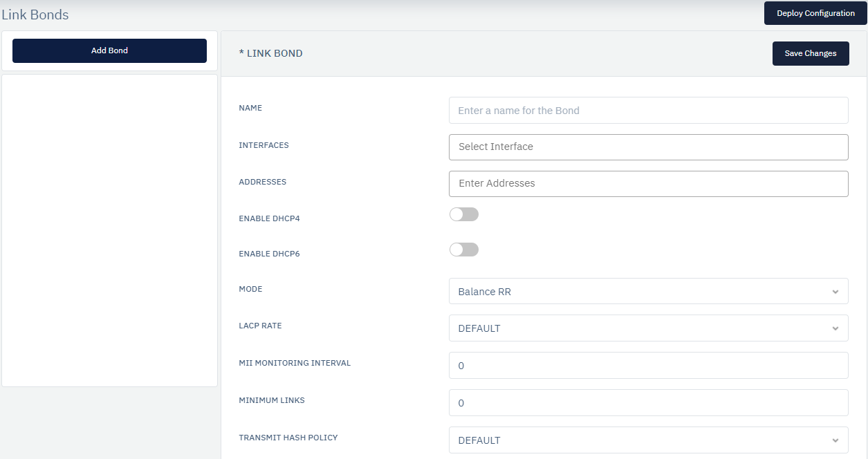Click the * LINK BOND panel heading
Screen dimensions: 868x459
click(270, 53)
